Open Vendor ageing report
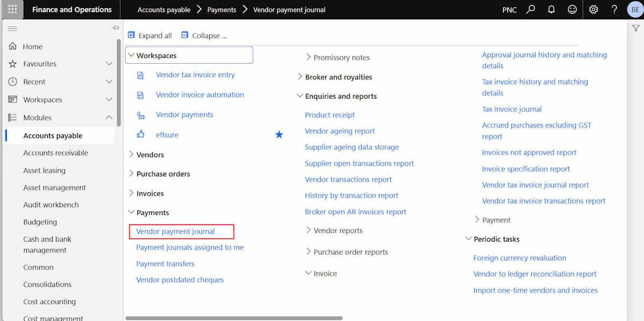The image size is (644, 321). [340, 131]
